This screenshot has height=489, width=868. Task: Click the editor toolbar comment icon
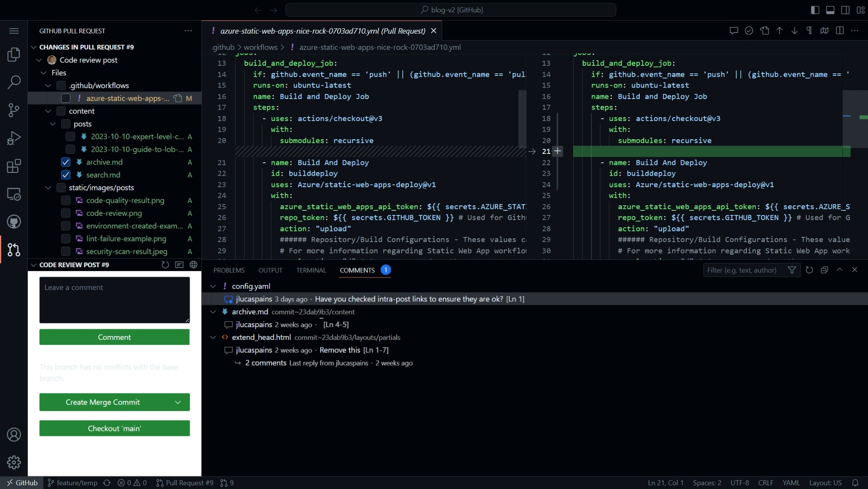[734, 31]
